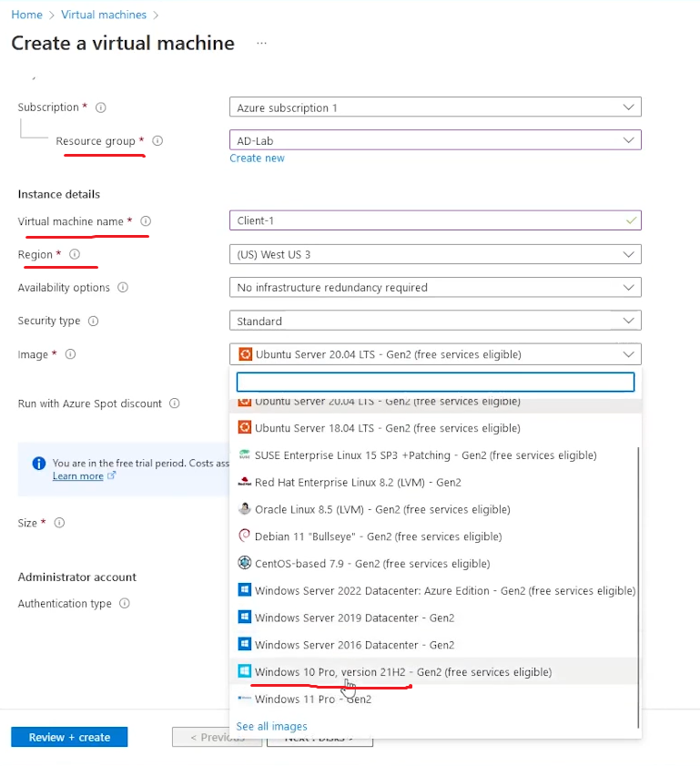Image resolution: width=700 pixels, height=766 pixels.
Task: Click the Review + create button
Action: pyautogui.click(x=69, y=737)
